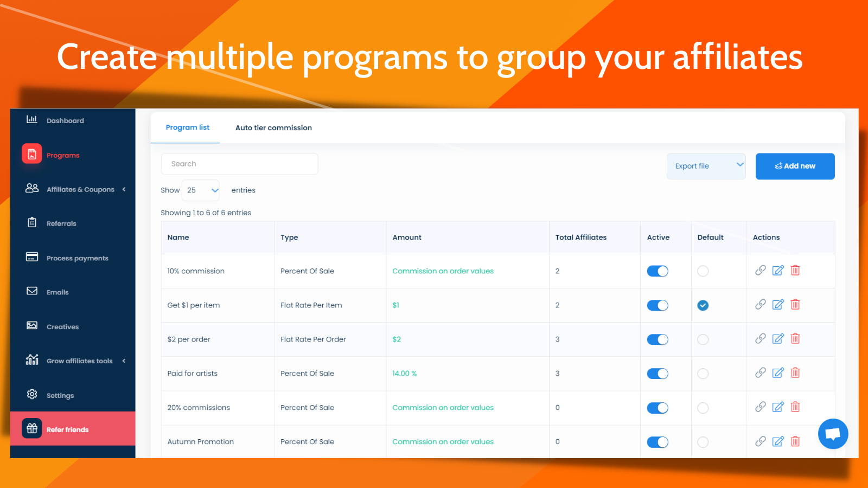Delete the 'Autumn Promotion' program

[795, 441]
